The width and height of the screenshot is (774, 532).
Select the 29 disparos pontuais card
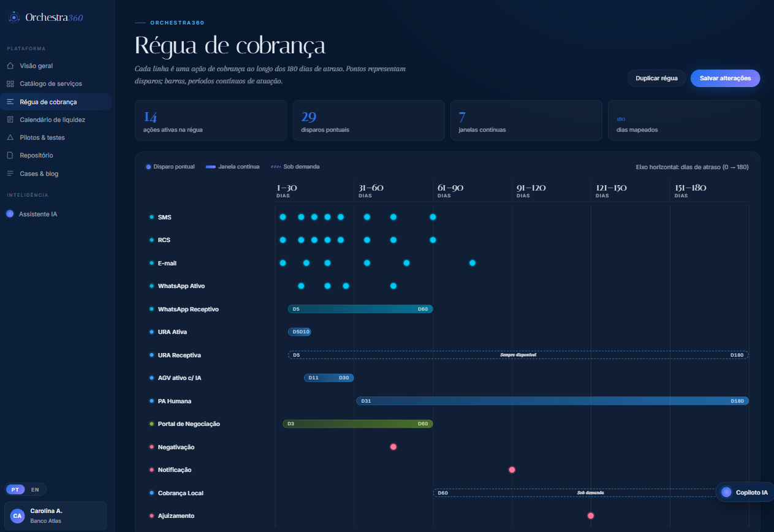pyautogui.click(x=368, y=121)
